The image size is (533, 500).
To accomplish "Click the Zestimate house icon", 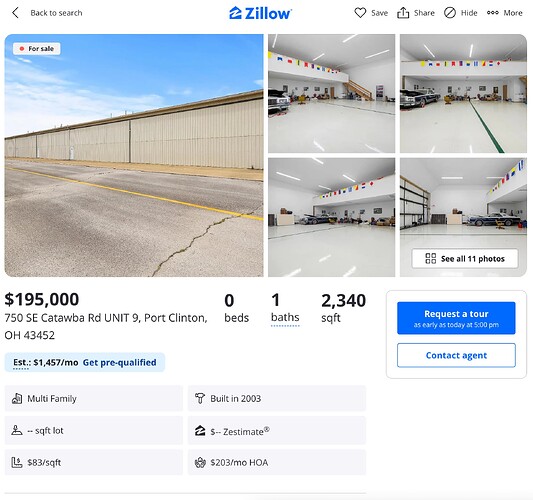I will (200, 431).
